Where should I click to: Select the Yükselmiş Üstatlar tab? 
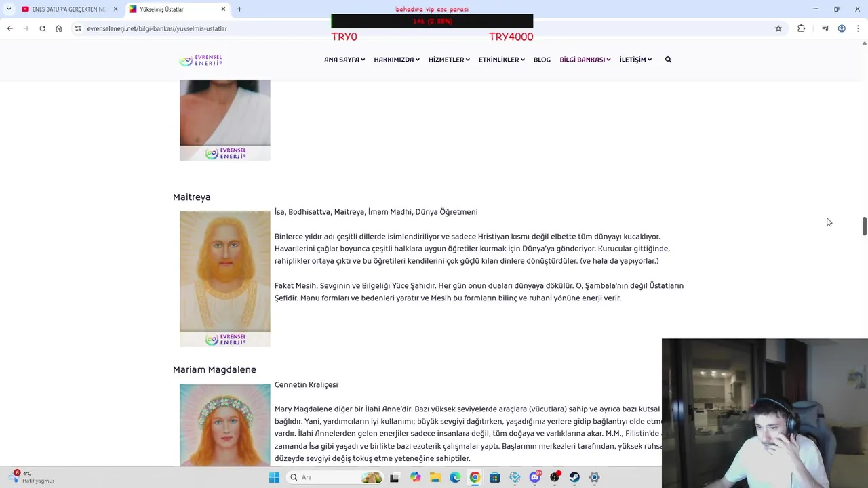pyautogui.click(x=178, y=9)
